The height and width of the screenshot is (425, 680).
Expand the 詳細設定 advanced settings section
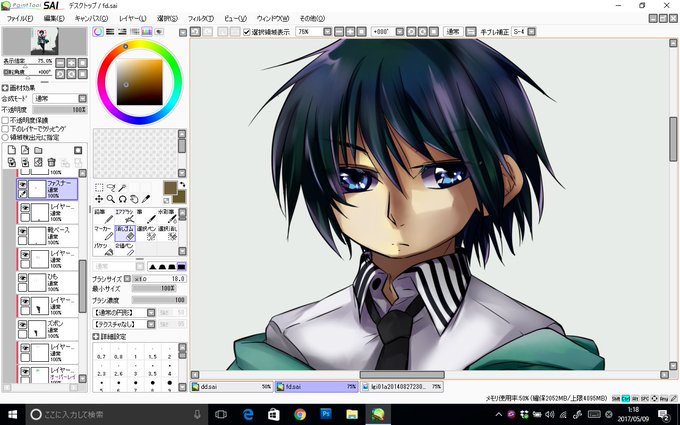[96, 337]
